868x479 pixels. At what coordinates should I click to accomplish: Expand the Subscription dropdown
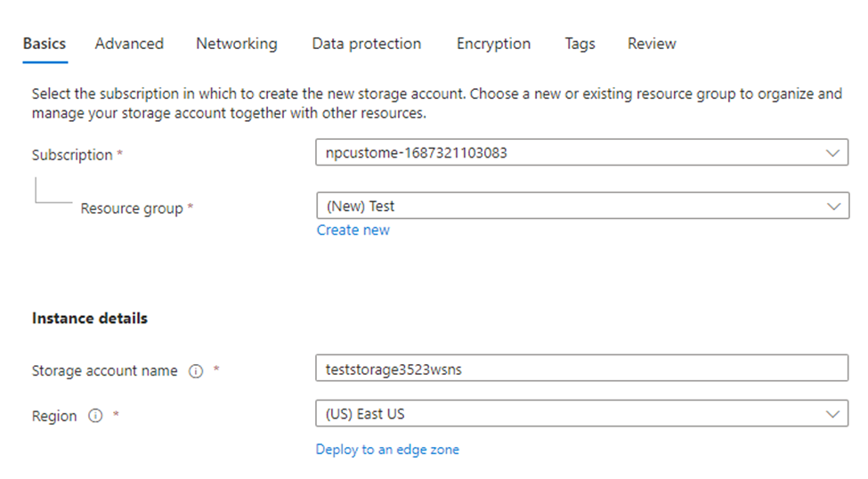coord(582,153)
